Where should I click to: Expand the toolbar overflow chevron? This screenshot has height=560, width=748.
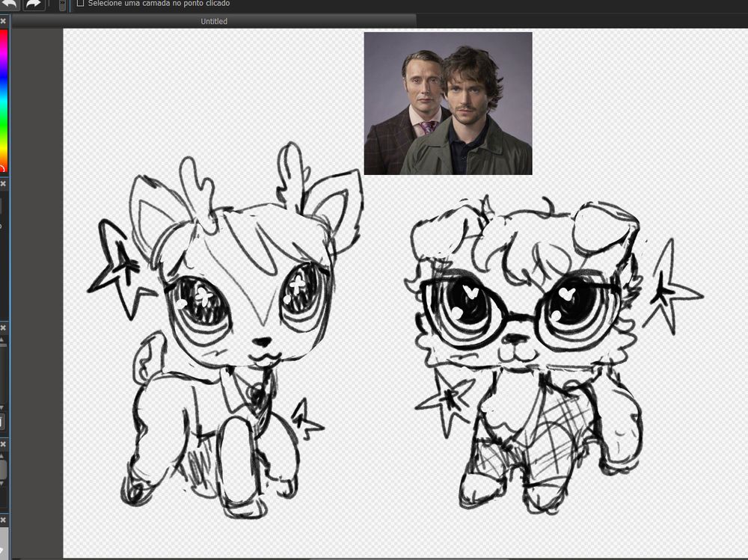pos(62,4)
